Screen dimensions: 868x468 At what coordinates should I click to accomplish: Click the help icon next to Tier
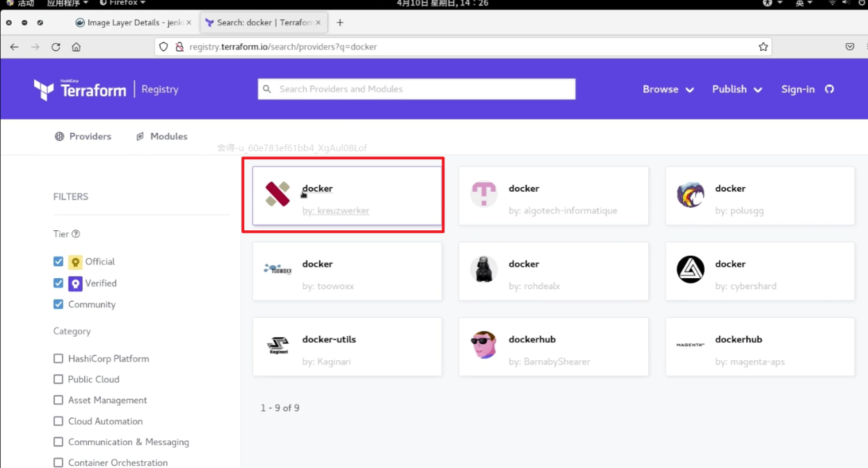(76, 234)
